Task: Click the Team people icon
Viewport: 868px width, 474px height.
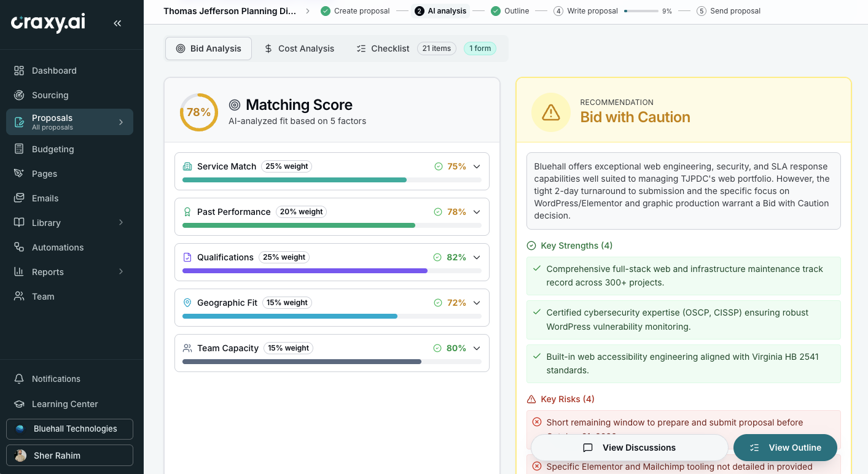Action: 19,296
